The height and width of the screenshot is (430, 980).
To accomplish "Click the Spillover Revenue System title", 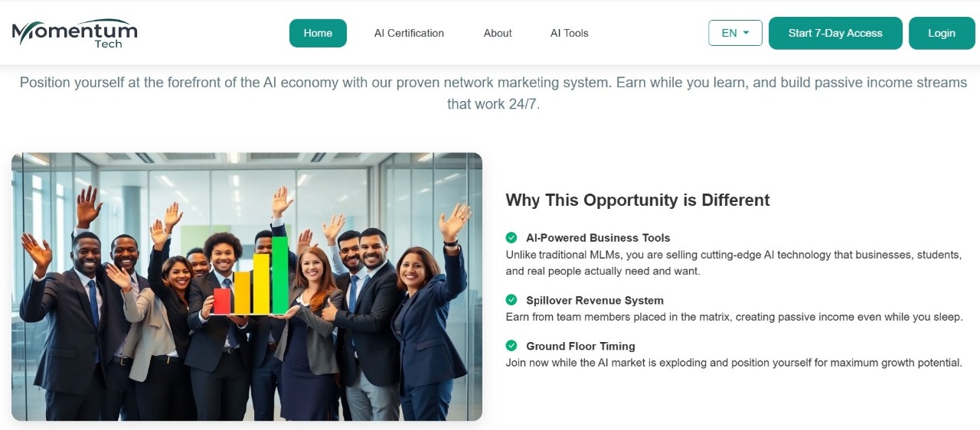I will pyautogui.click(x=595, y=301).
